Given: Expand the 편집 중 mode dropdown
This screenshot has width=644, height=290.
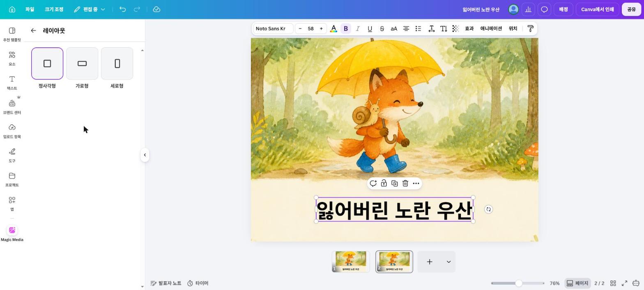Looking at the screenshot, I should point(90,9).
